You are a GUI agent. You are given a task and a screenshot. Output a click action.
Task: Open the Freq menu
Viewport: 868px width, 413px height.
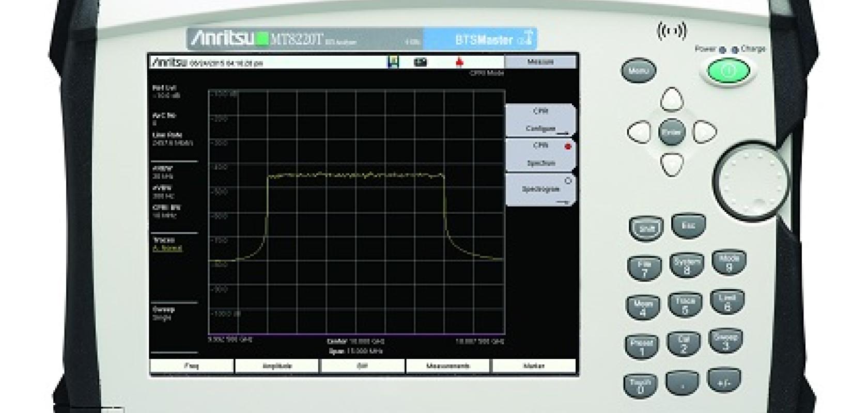(x=191, y=366)
